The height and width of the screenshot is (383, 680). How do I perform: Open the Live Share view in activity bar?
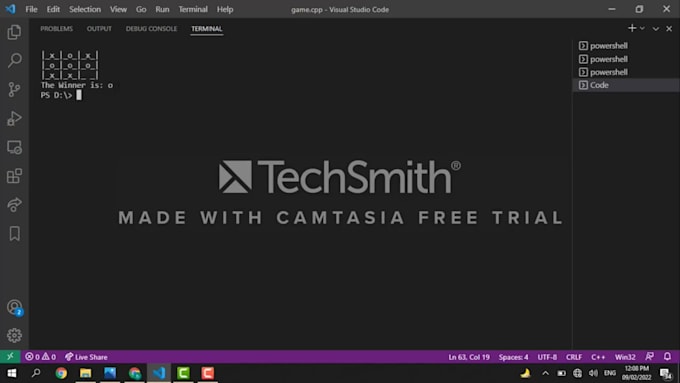coord(14,205)
